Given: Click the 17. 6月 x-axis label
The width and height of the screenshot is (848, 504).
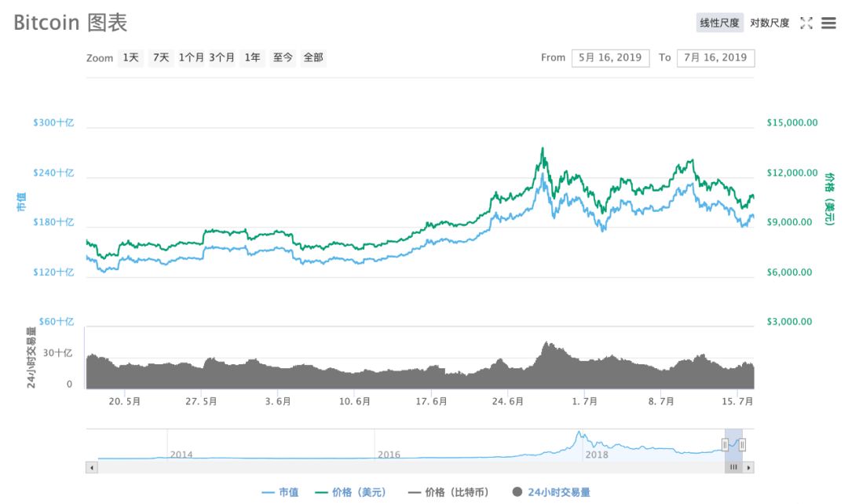Looking at the screenshot, I should [x=431, y=401].
